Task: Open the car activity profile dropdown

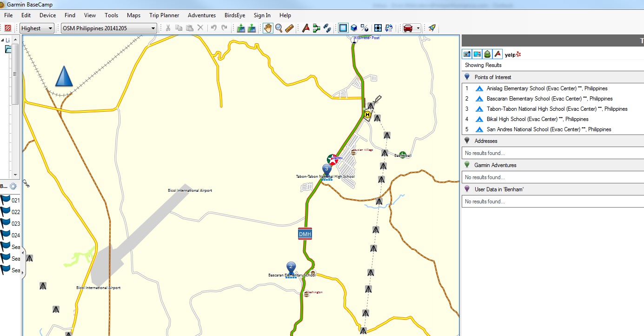Action: point(412,28)
